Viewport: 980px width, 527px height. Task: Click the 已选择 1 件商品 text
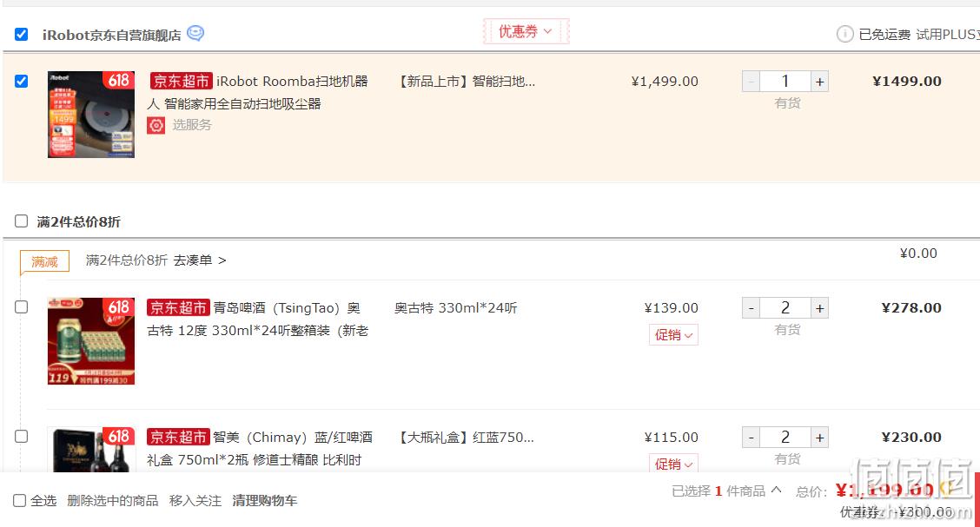click(718, 491)
